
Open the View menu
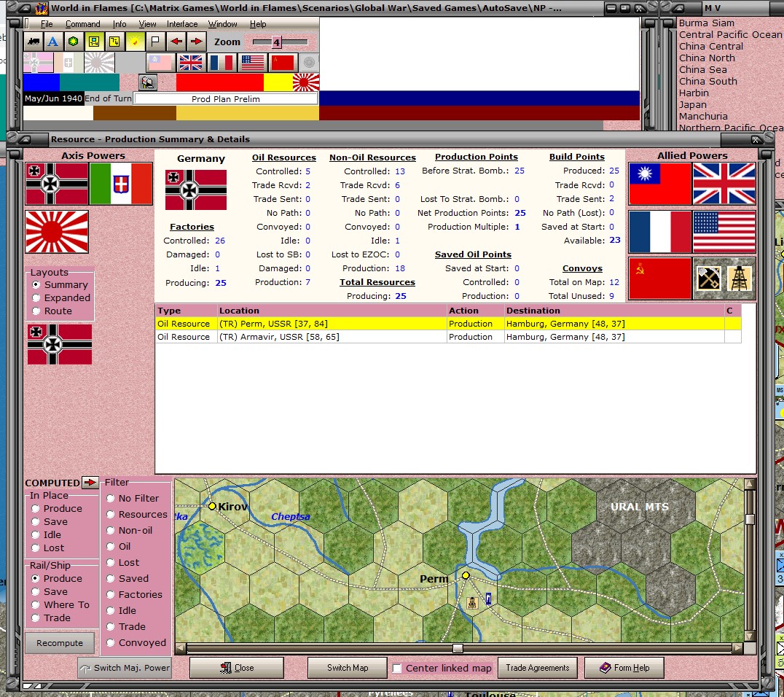pos(147,24)
